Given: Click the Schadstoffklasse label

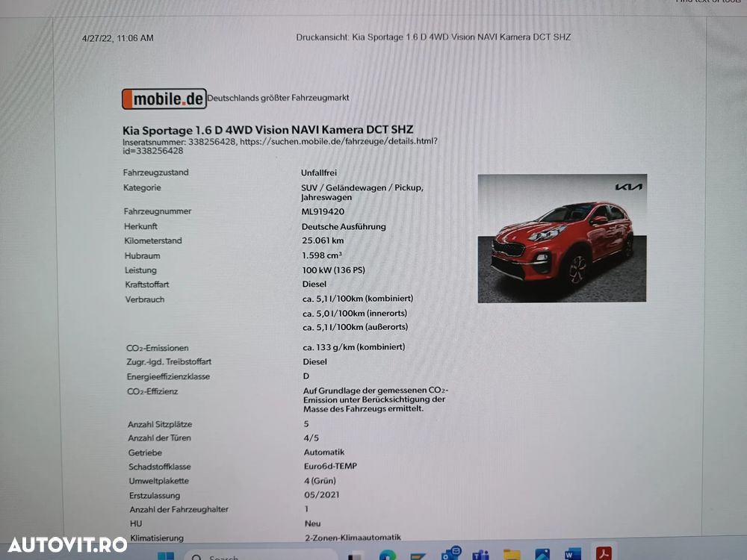Looking at the screenshot, I should [160, 467].
